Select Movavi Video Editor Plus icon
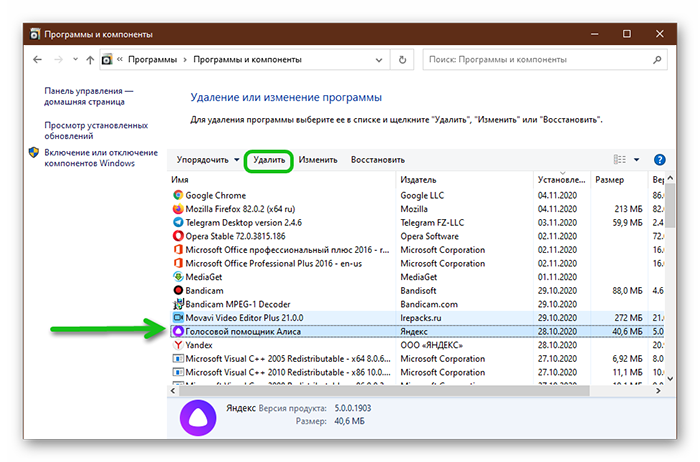 pyautogui.click(x=178, y=317)
